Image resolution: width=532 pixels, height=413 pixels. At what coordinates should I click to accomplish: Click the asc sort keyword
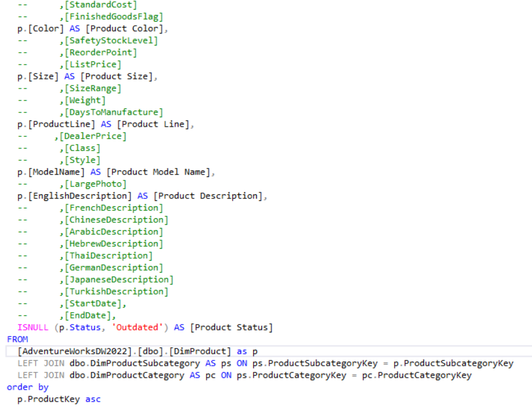93,399
